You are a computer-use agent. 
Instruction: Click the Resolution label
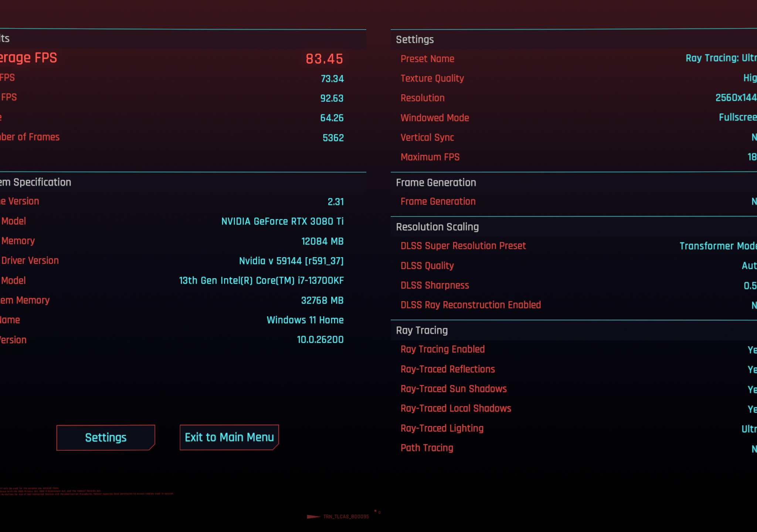click(x=422, y=98)
